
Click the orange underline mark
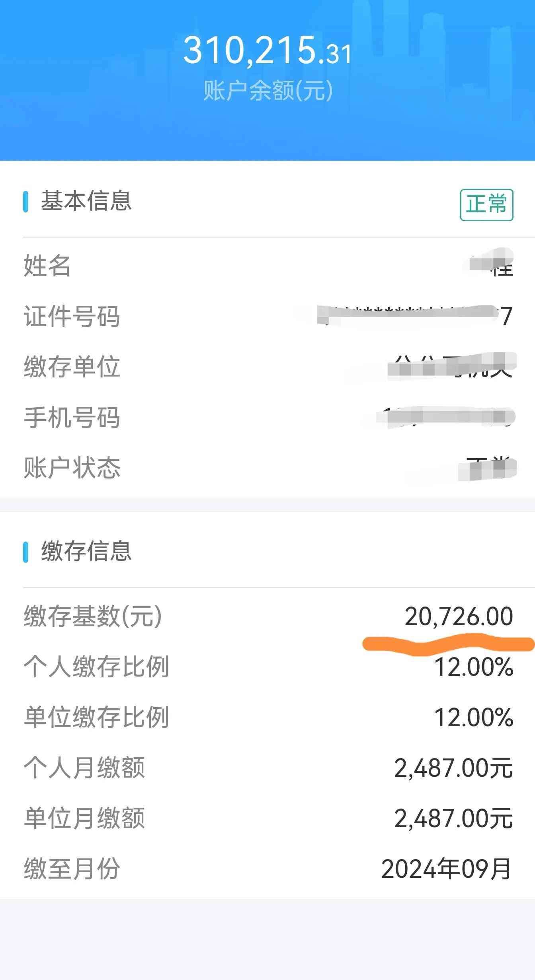tap(448, 643)
